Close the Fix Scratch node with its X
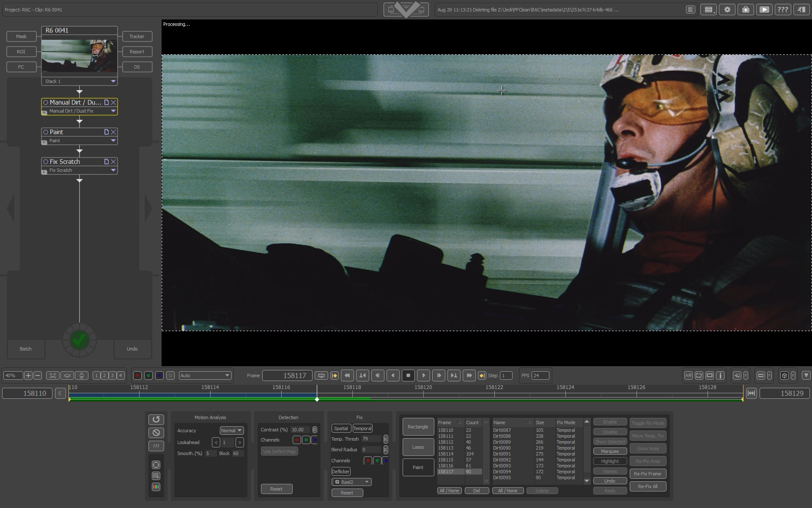Screen dimensions: 812x508 (113, 162)
